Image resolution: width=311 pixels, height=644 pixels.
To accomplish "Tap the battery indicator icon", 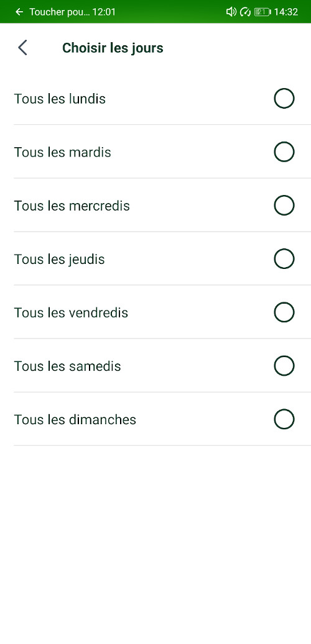I will pos(262,12).
